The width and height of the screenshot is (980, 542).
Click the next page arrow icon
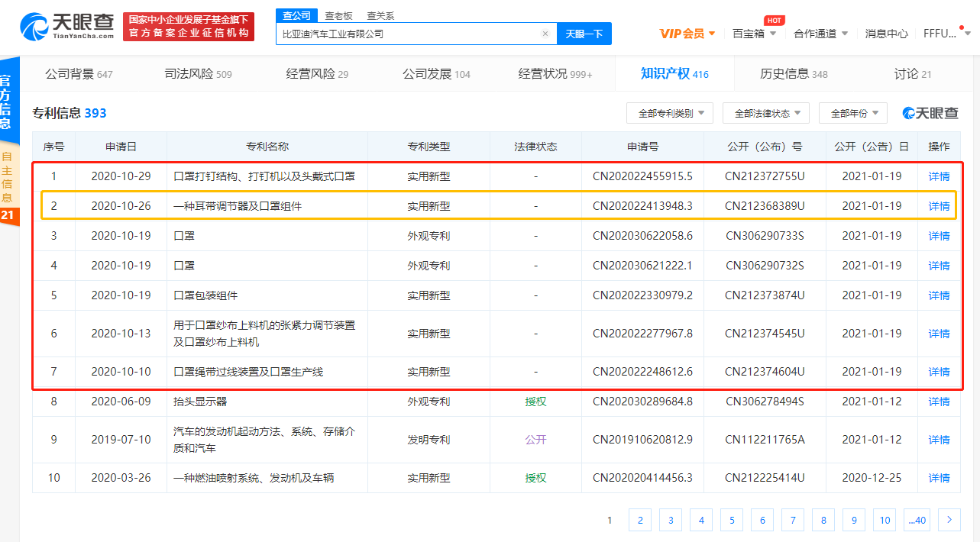949,520
